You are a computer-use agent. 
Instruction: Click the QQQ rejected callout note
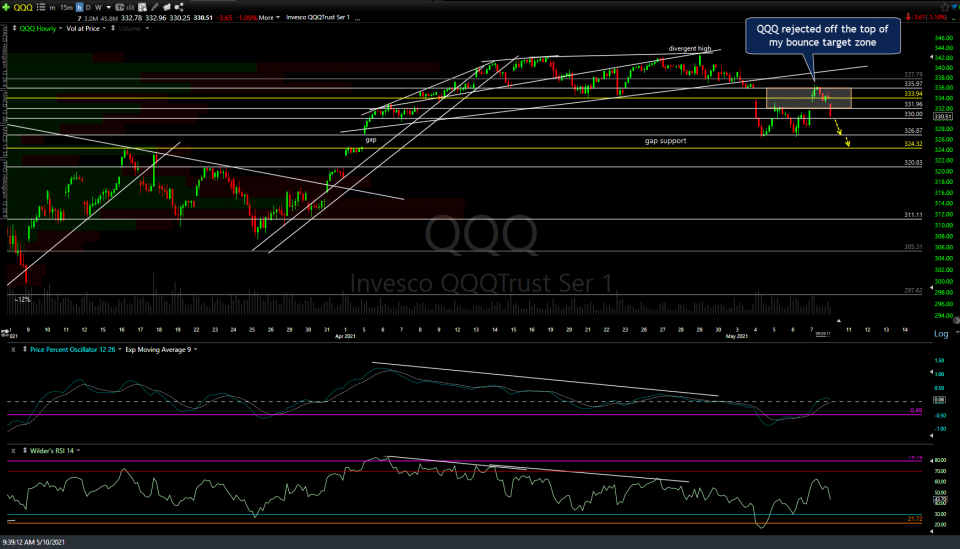(x=822, y=35)
